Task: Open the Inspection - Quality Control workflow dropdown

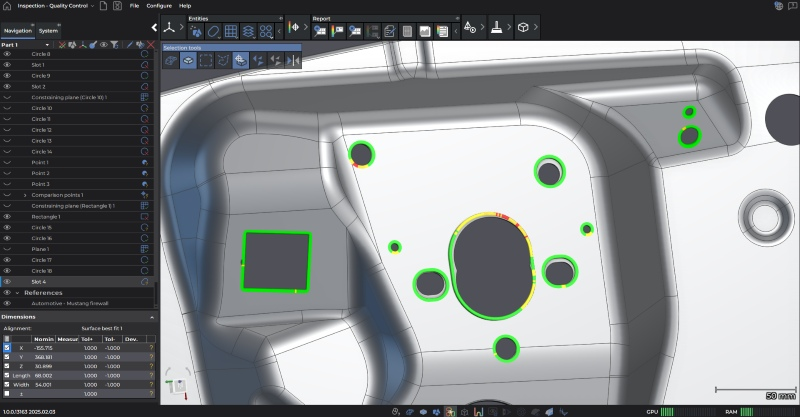Action: (93, 6)
